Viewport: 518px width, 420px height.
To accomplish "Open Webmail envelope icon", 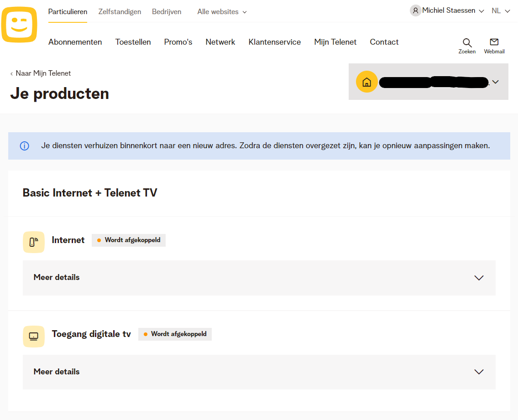I will (x=494, y=42).
